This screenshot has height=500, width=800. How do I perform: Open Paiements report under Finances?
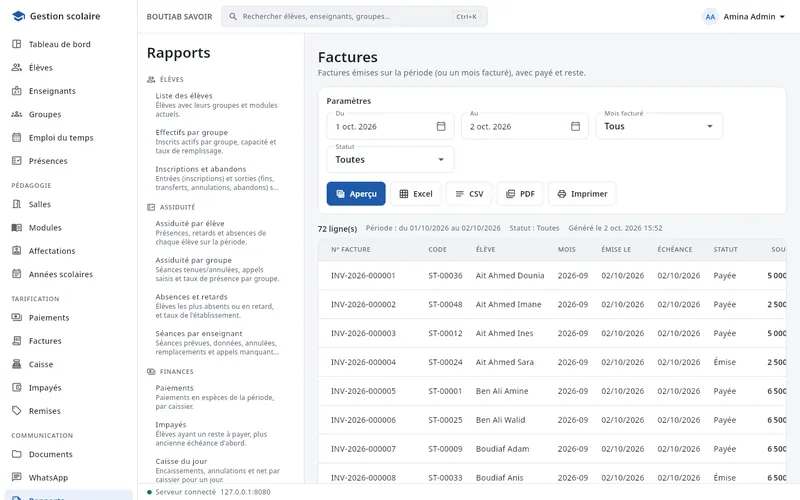(x=217, y=397)
